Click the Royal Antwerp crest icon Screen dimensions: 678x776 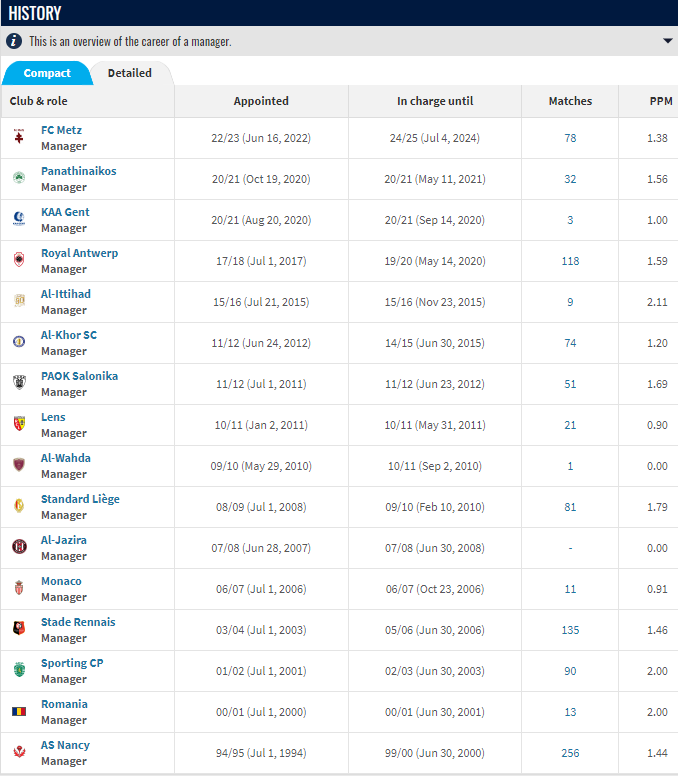click(19, 260)
